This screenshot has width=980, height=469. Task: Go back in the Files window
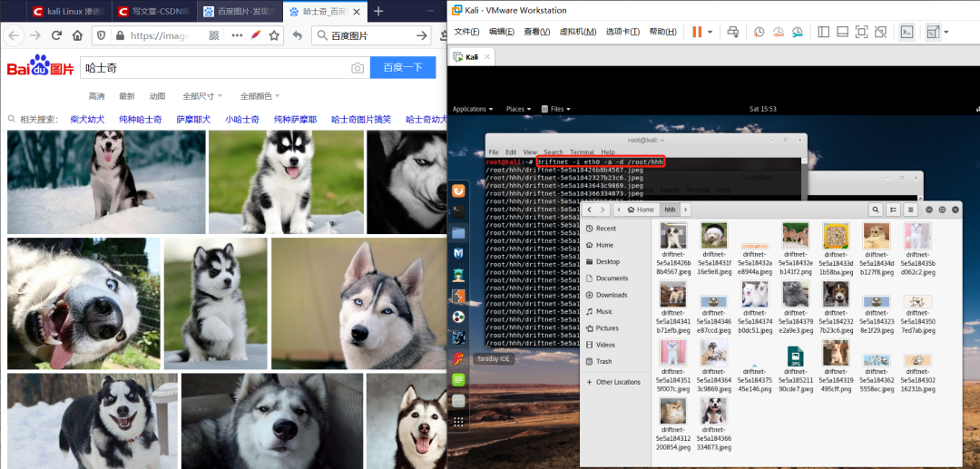point(592,210)
